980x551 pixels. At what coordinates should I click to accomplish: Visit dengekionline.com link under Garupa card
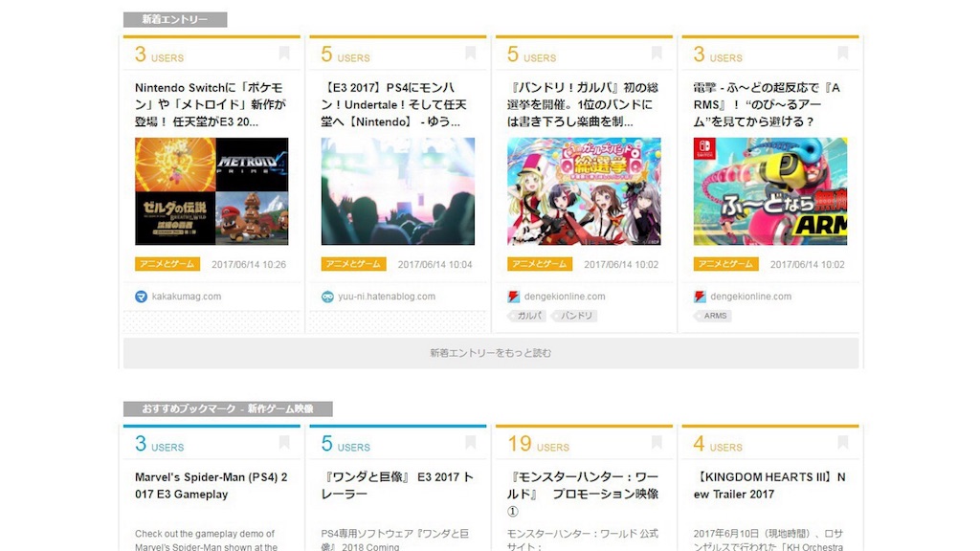565,297
